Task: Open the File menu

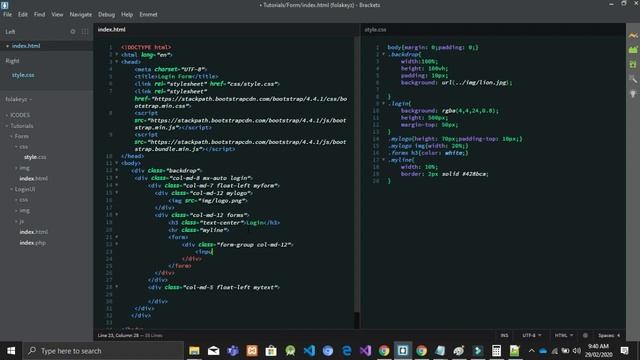Action: click(7, 14)
